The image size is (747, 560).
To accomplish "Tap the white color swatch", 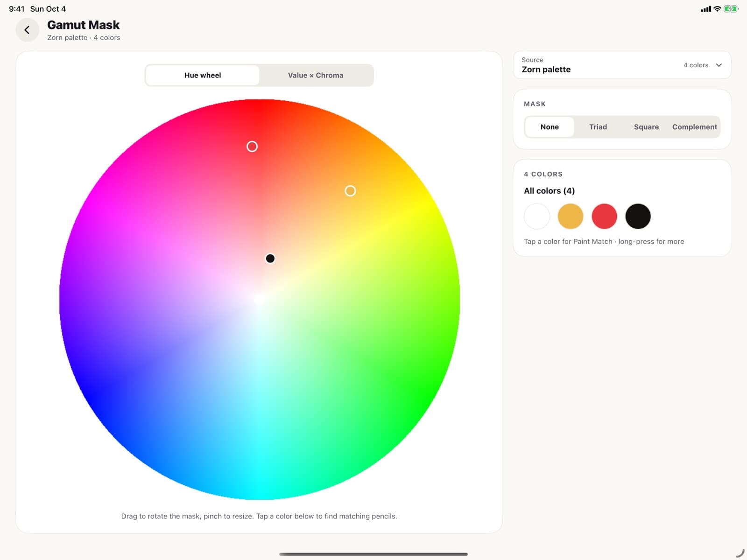I will [537, 217].
